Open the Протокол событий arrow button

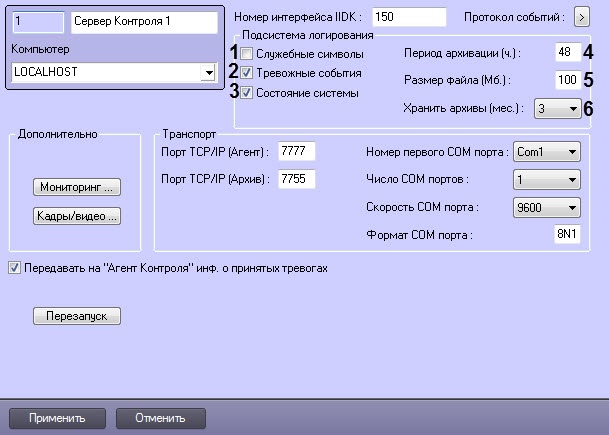click(x=582, y=18)
